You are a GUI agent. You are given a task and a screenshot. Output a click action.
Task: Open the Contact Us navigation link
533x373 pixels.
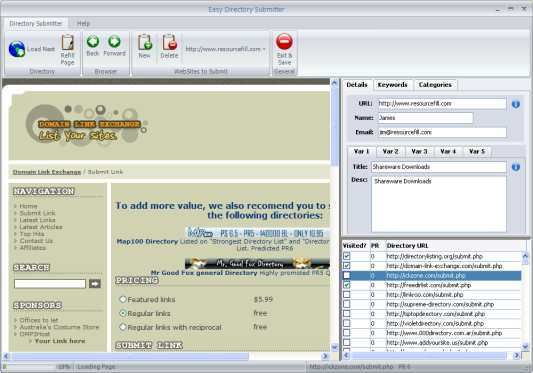tap(36, 241)
